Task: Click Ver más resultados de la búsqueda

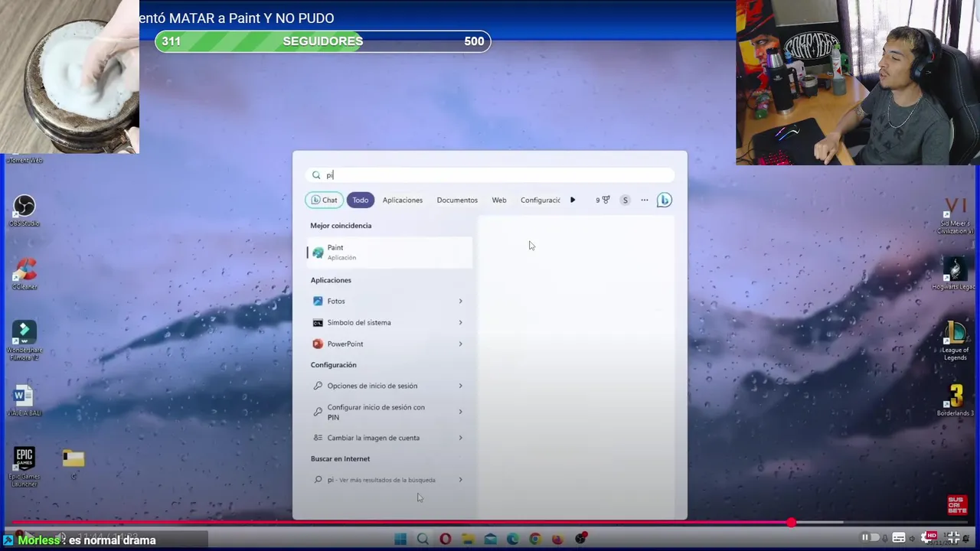Action: [387, 480]
